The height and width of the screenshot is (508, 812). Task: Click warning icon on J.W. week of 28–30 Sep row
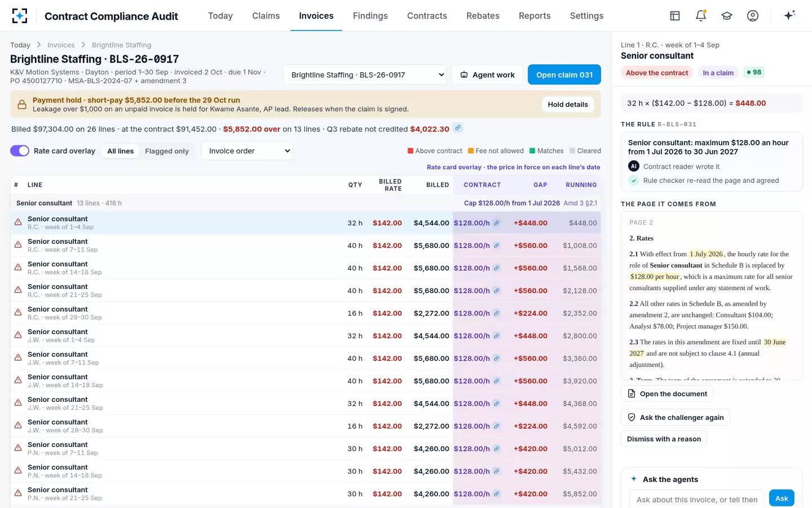click(x=18, y=426)
